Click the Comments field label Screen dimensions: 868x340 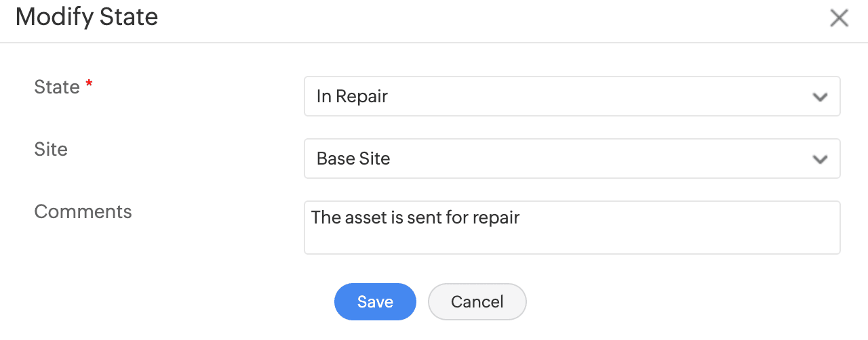click(83, 211)
